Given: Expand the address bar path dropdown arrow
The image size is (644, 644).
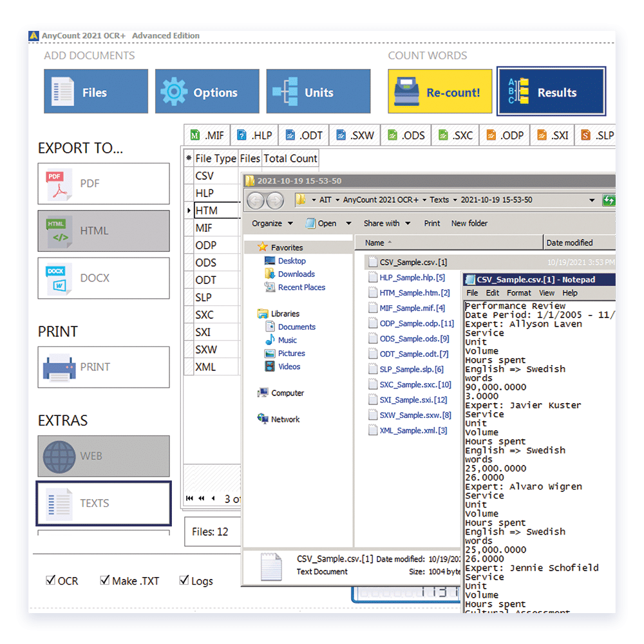Looking at the screenshot, I should point(592,200).
